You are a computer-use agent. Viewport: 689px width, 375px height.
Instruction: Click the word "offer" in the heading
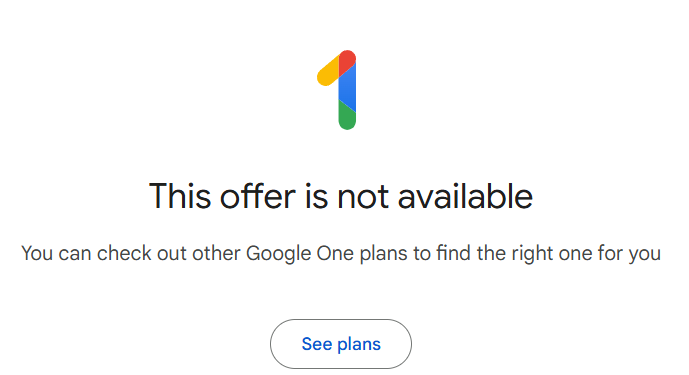[257, 196]
